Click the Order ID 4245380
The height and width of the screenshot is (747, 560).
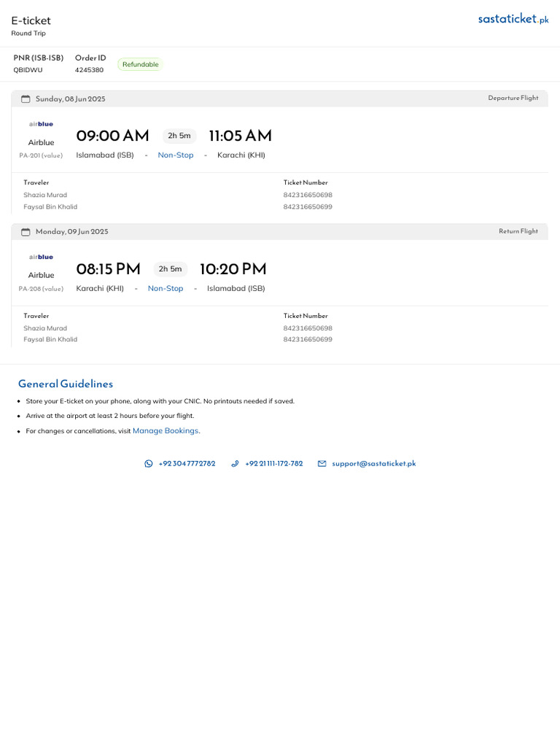[x=89, y=70]
